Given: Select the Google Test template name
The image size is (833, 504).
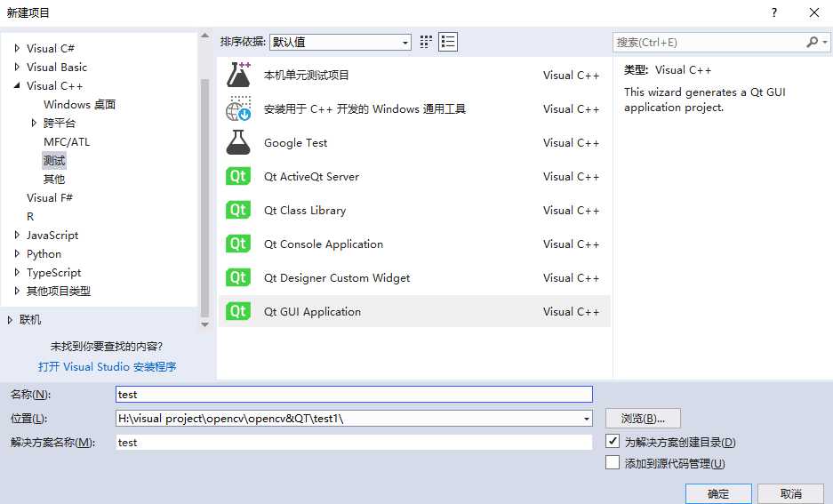Looking at the screenshot, I should pyautogui.click(x=295, y=143).
